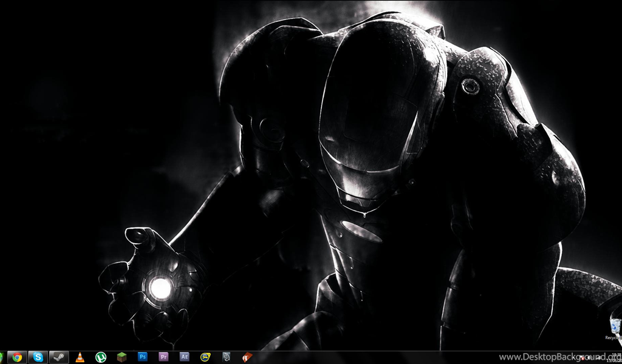
Task: Open Google Chrome from the taskbar
Action: (x=17, y=357)
